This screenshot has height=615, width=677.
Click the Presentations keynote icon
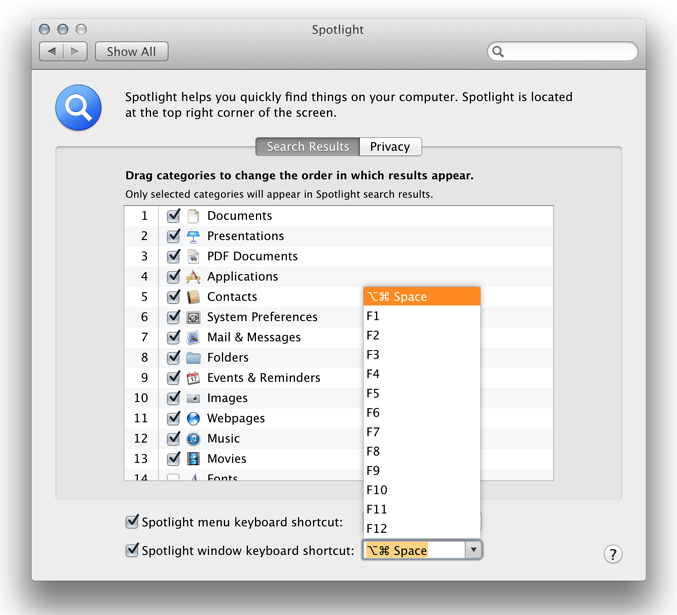pyautogui.click(x=193, y=236)
